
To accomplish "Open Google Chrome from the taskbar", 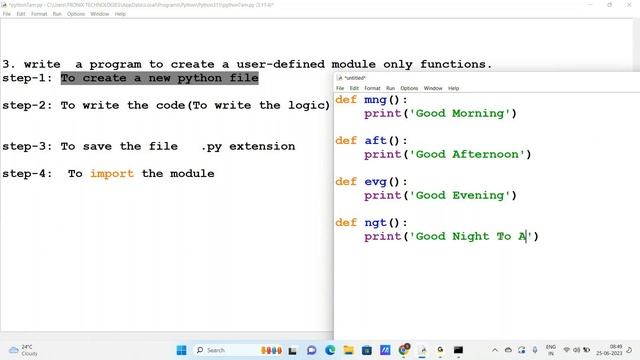I will point(404,350).
